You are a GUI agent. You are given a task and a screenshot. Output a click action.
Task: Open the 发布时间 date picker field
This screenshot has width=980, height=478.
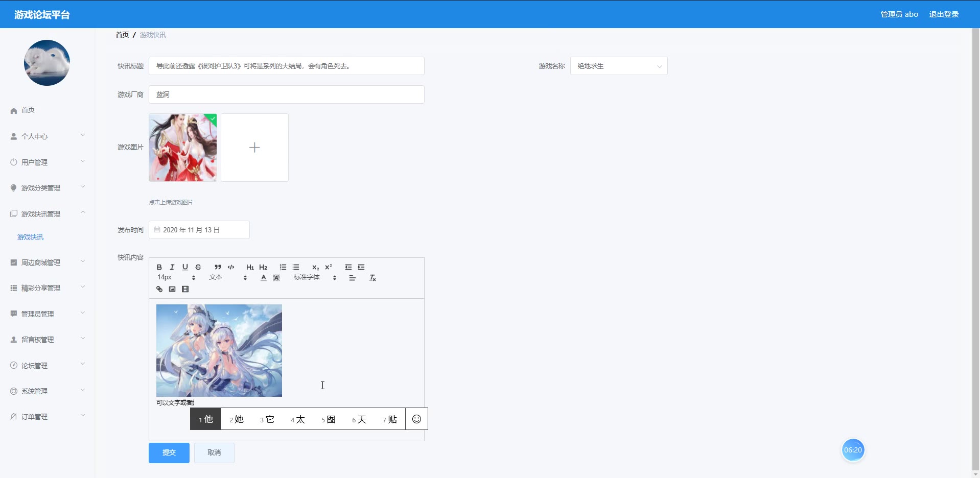coord(199,230)
